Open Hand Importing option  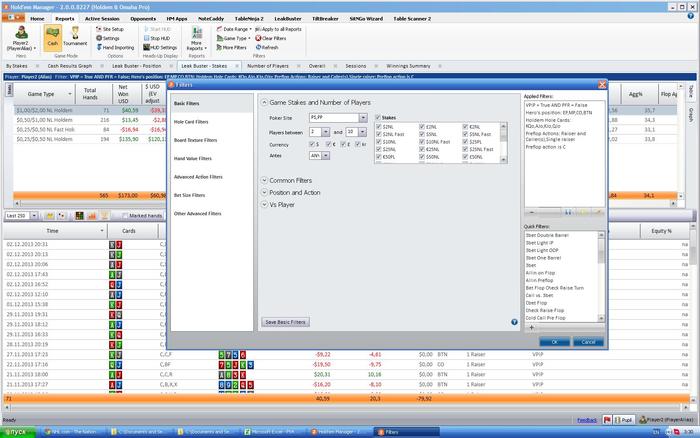(115, 47)
